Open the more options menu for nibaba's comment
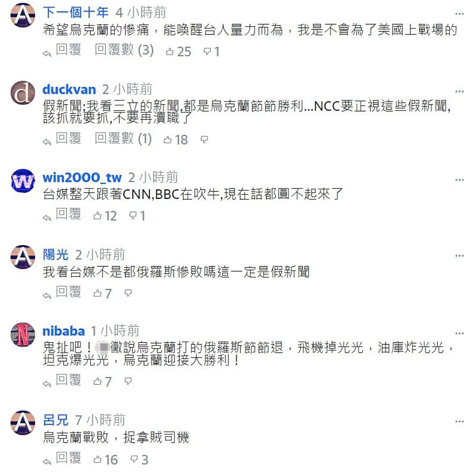This screenshot has width=476, height=474. [460, 333]
